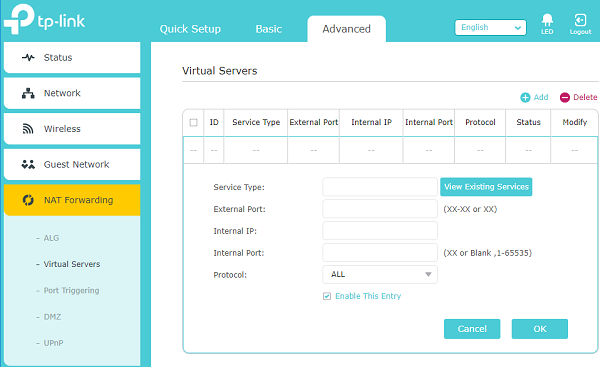Click the Status column header
Image resolution: width=600 pixels, height=367 pixels.
528,122
